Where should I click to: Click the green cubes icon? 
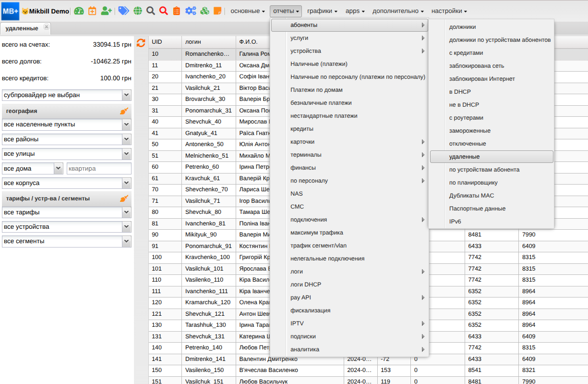tap(205, 11)
